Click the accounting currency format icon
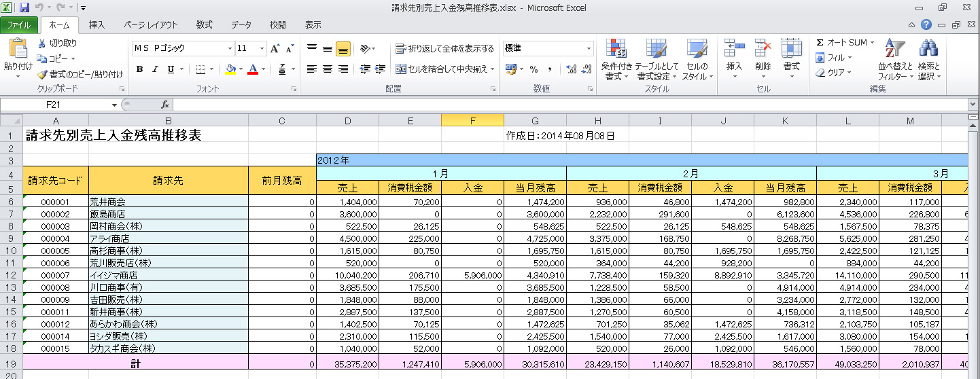This screenshot has height=379, width=980. tap(511, 69)
